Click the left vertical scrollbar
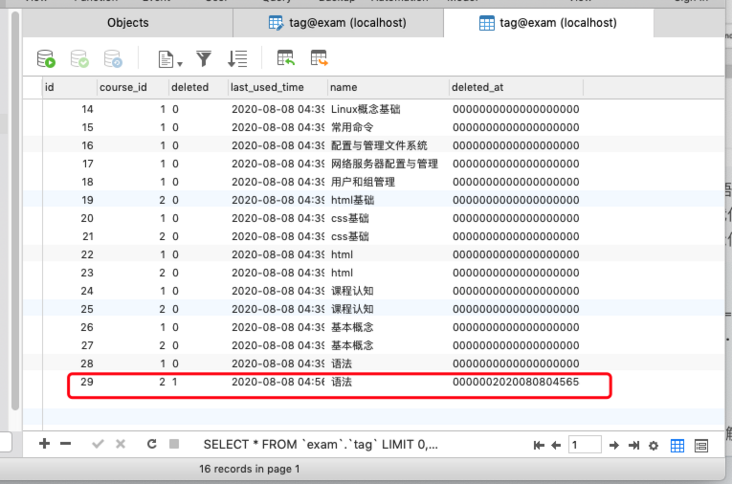The image size is (732, 484). [x=15, y=210]
